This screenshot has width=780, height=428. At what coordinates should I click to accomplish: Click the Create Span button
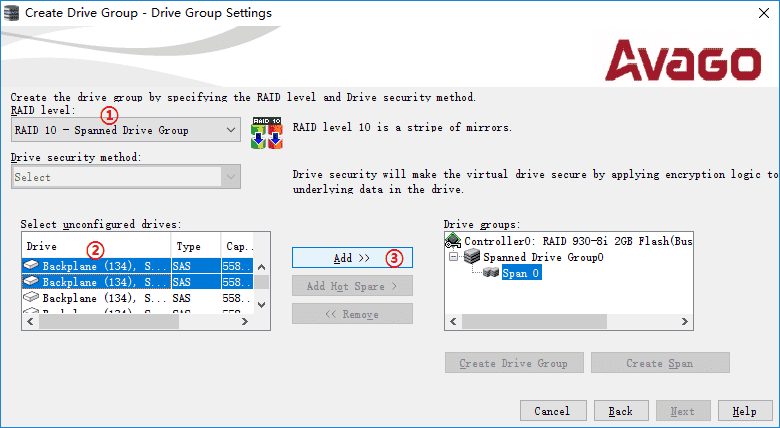tap(660, 363)
